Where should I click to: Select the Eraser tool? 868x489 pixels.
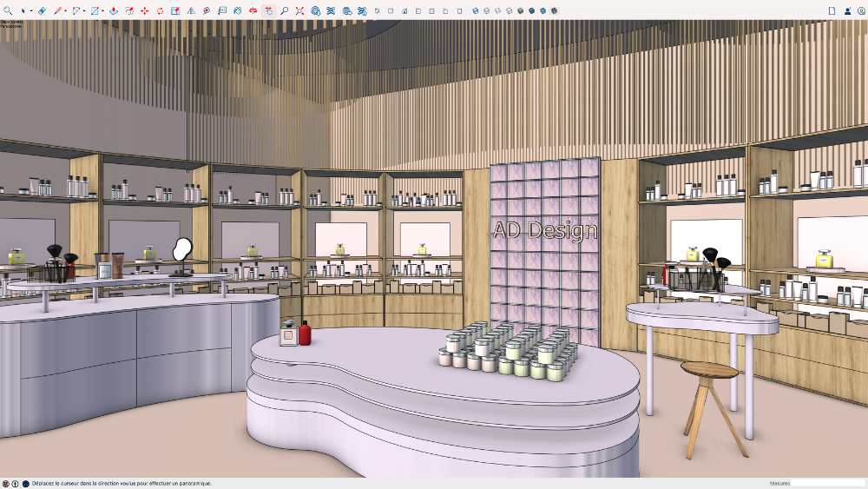click(42, 11)
